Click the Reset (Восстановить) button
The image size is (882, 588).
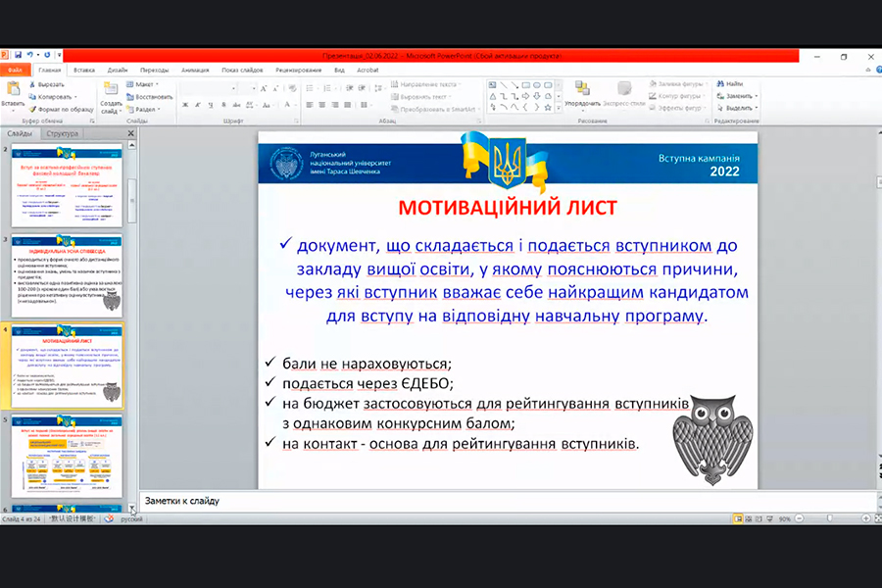[x=152, y=97]
